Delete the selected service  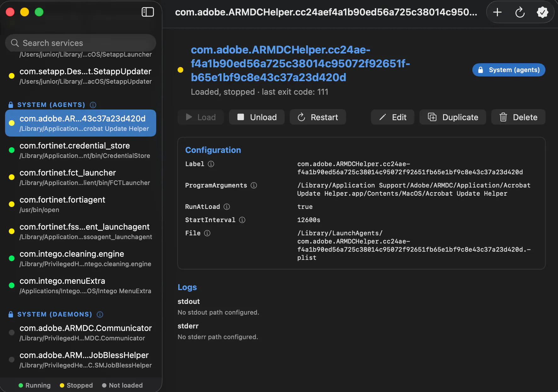pos(518,117)
